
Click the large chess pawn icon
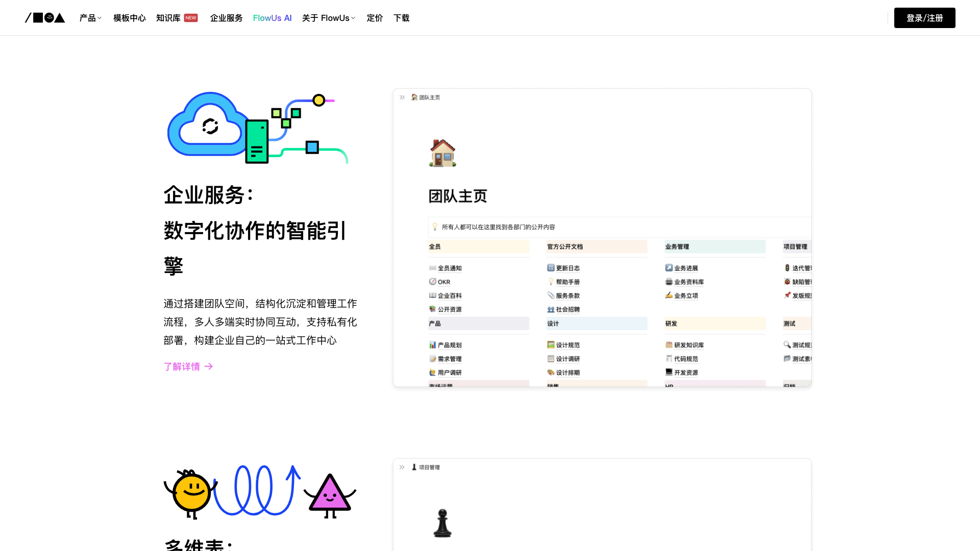click(x=443, y=523)
